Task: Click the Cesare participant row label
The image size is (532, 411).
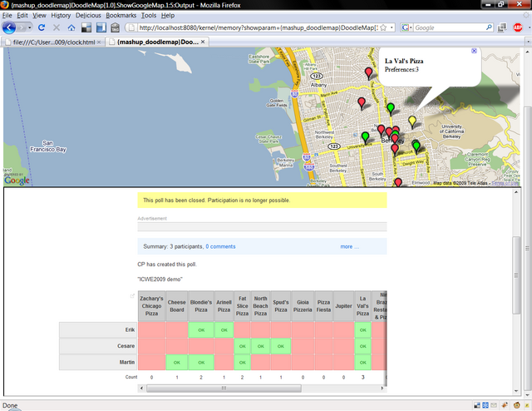Action: point(98,346)
